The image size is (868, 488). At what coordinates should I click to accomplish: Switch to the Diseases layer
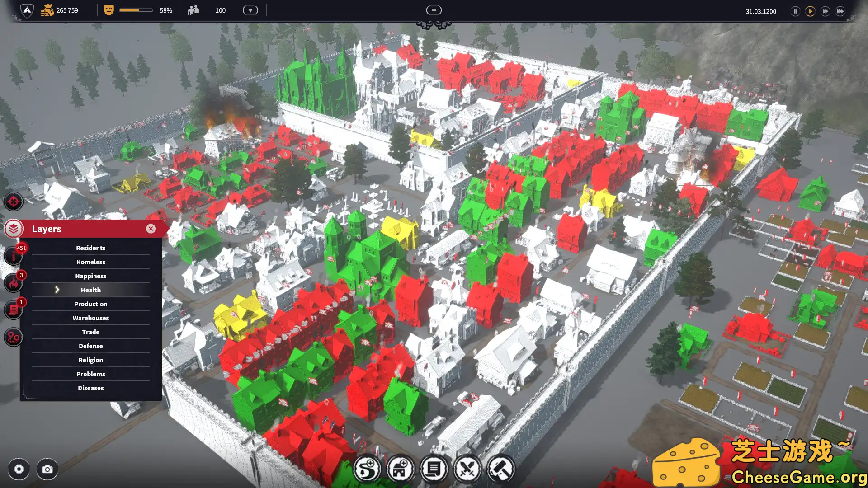point(90,388)
